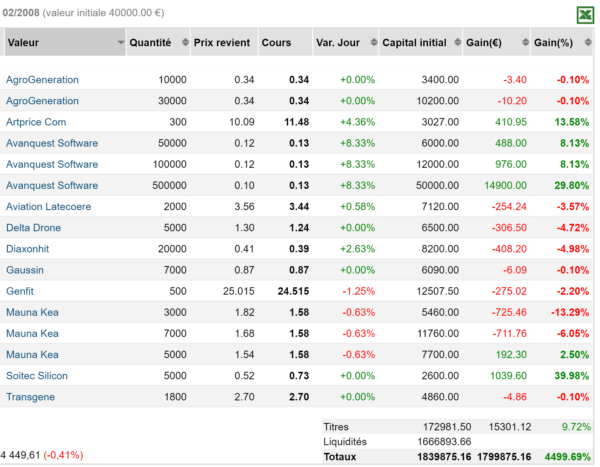Viewport: 600px width, 467px height.
Task: Open the Genfit link
Action: [20, 291]
